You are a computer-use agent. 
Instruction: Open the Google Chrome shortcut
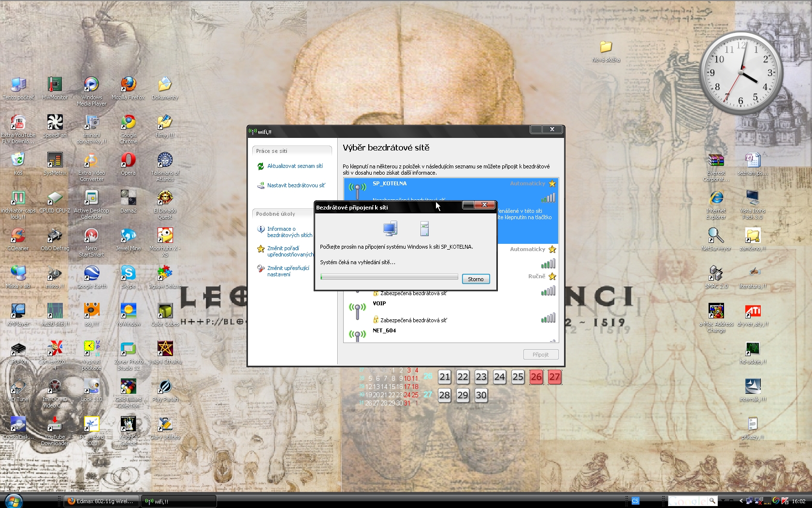(x=128, y=129)
